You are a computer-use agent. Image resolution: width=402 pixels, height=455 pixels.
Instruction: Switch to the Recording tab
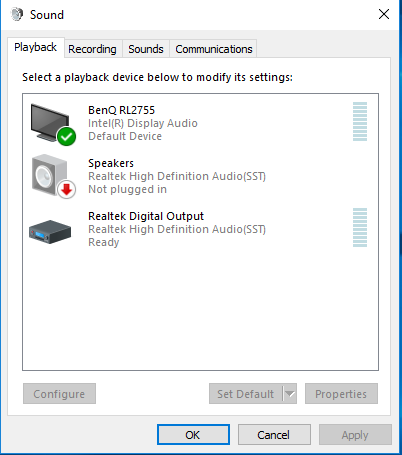coord(92,49)
